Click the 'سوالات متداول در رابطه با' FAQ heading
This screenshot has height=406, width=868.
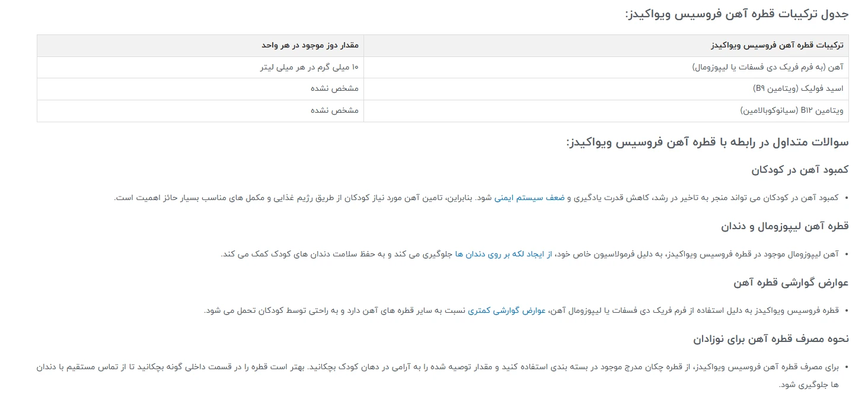(x=707, y=142)
